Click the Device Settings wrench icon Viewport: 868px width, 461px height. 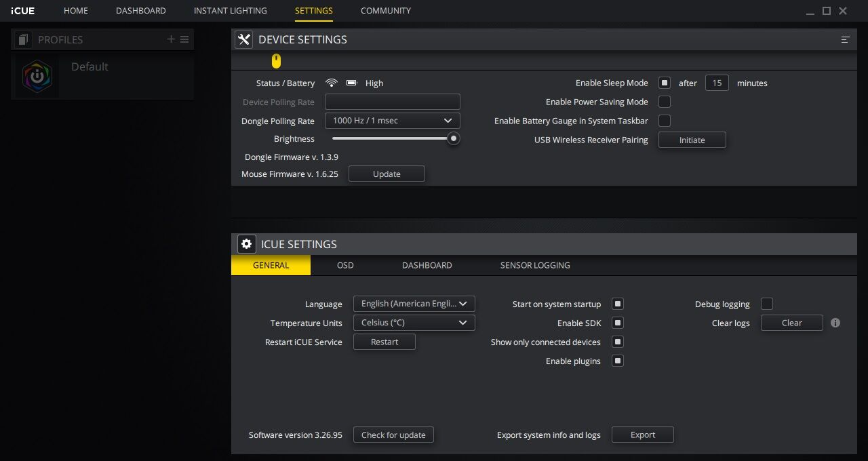[244, 39]
